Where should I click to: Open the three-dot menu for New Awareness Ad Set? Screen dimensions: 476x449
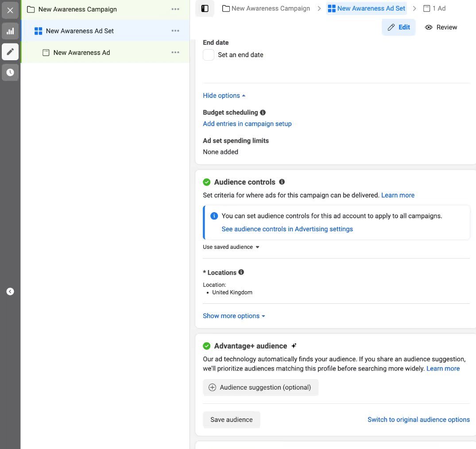click(175, 31)
